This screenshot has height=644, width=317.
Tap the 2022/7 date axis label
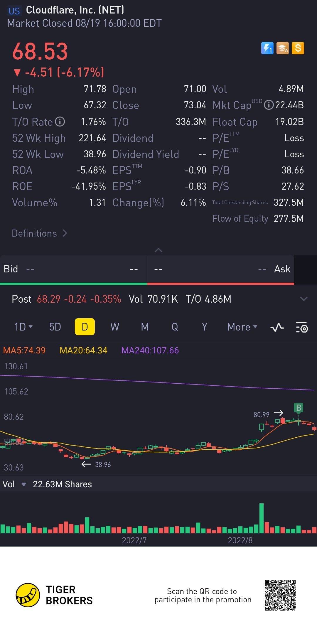tap(134, 540)
